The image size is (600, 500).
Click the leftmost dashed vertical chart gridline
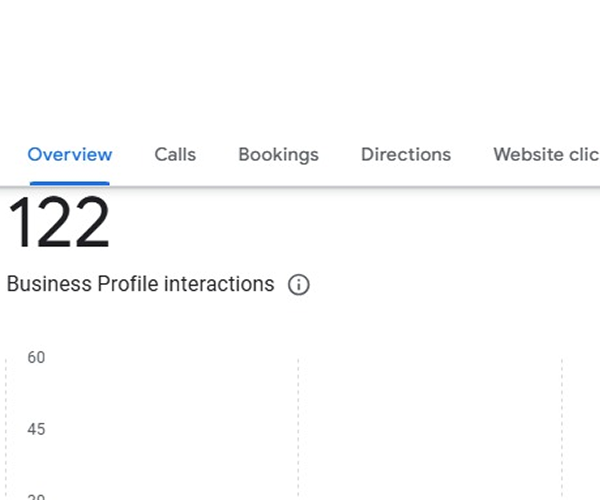pos(6,428)
